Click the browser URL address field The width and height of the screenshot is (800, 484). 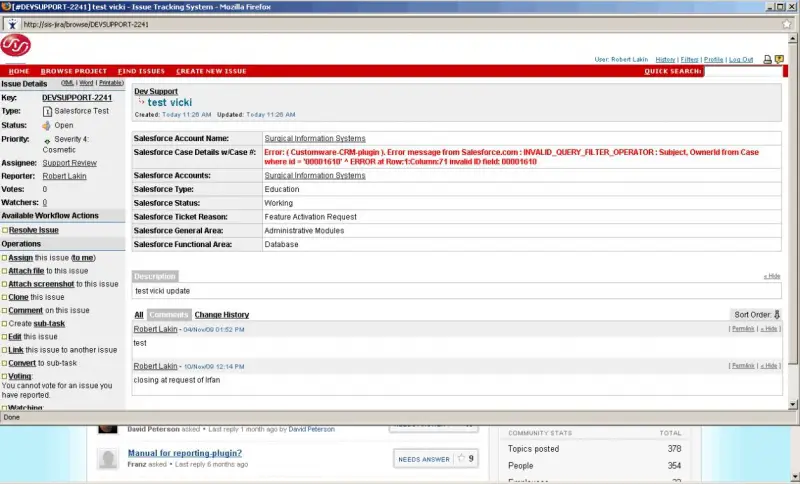point(400,24)
